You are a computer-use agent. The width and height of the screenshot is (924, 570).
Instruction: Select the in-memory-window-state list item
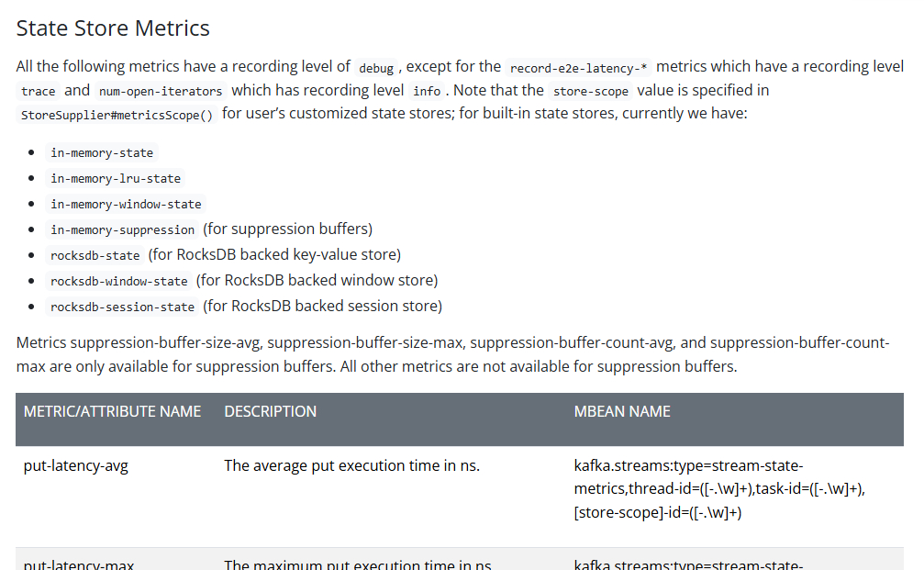pyautogui.click(x=127, y=204)
